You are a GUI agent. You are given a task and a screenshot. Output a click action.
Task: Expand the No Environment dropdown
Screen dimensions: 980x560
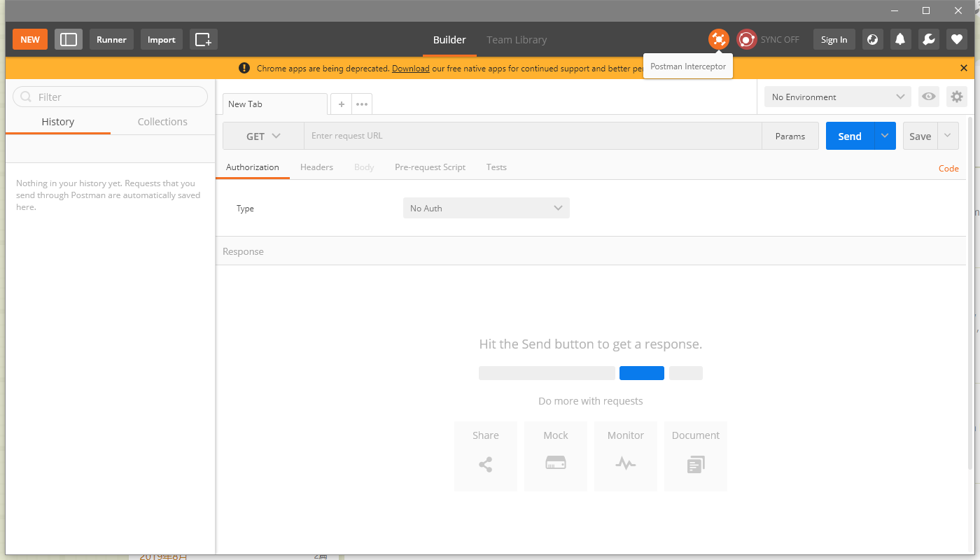pos(837,97)
